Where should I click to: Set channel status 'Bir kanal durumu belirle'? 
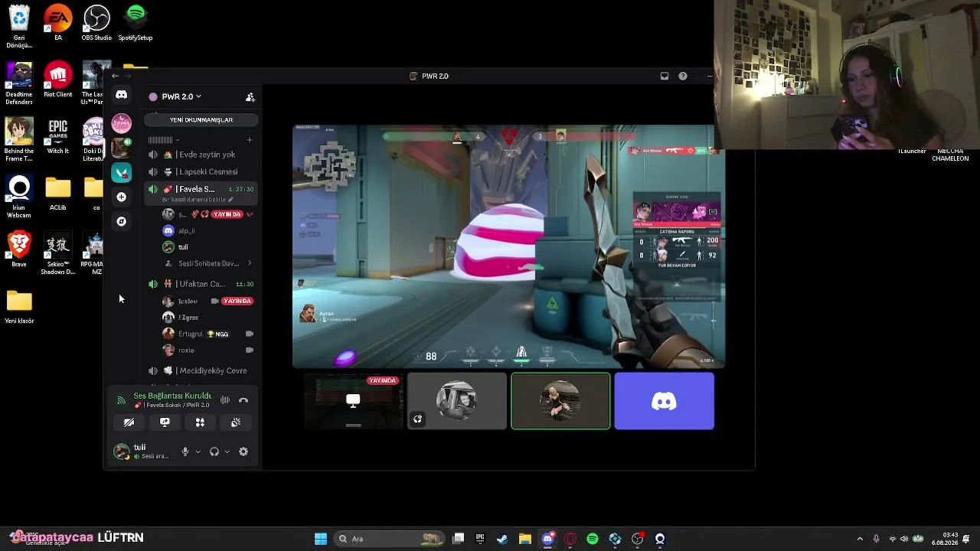pyautogui.click(x=198, y=200)
